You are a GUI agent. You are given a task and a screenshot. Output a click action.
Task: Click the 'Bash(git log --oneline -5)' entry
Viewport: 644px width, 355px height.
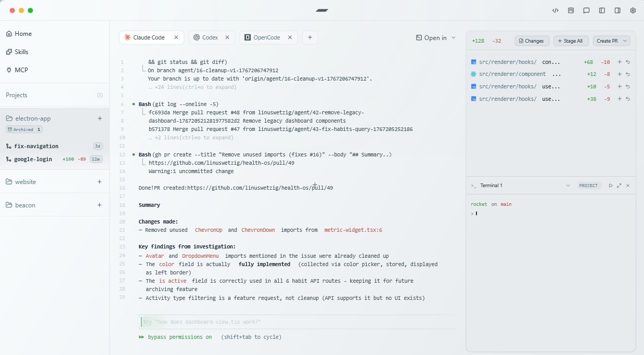[x=178, y=104]
